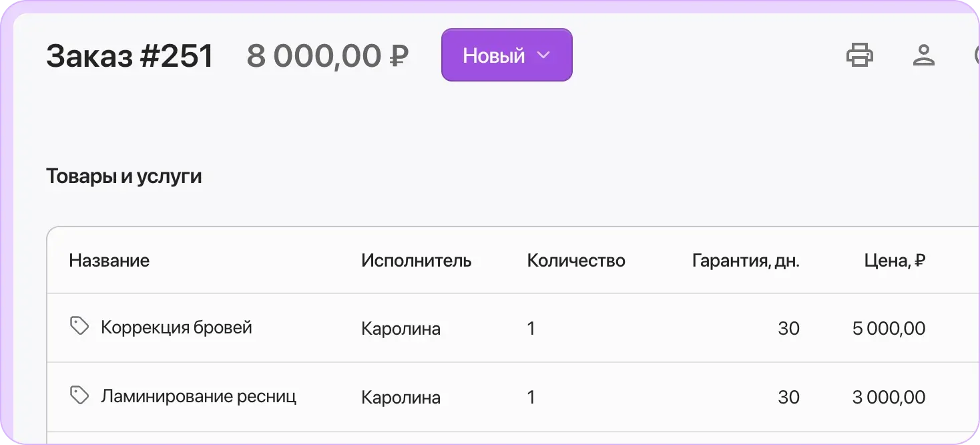Click the tag icon beside Ламинирование ресниц
The height and width of the screenshot is (445, 980).
coord(79,395)
